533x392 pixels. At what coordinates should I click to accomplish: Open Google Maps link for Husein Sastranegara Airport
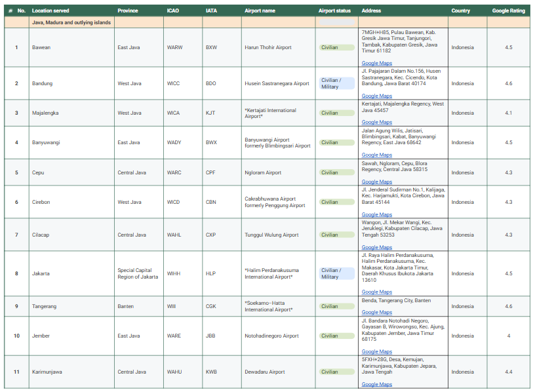pyautogui.click(x=377, y=96)
